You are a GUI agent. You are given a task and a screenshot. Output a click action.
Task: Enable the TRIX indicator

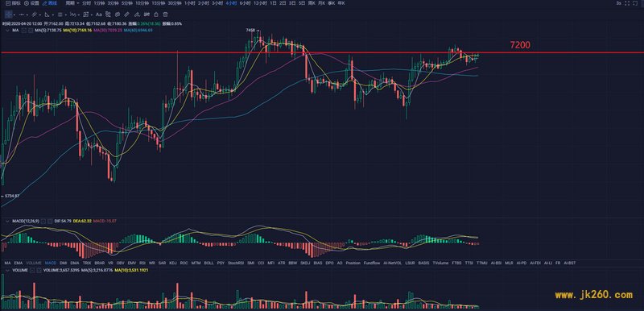coord(87,263)
